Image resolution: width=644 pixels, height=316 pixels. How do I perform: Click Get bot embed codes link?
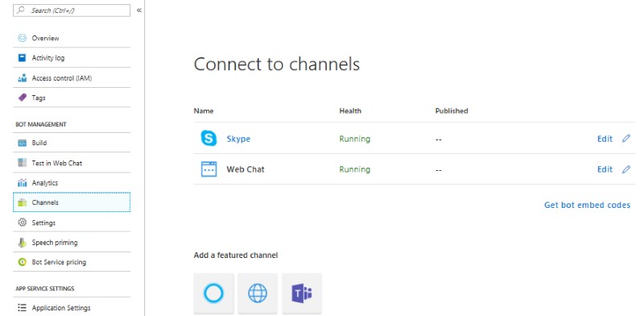tap(587, 205)
